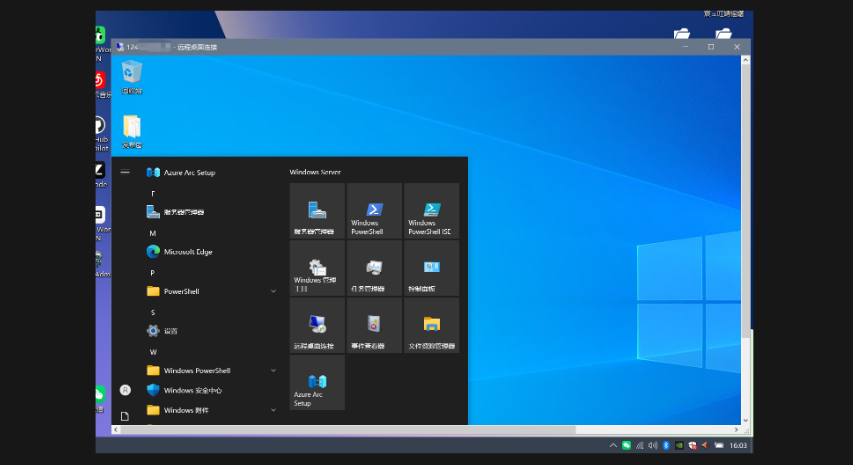Click the letter F header in app list
This screenshot has width=853, height=465.
(153, 194)
